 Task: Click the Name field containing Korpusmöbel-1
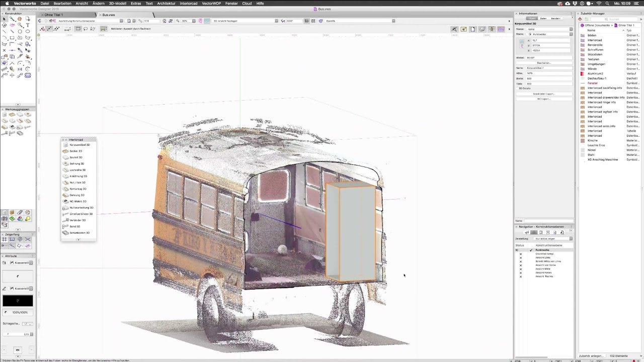tap(549, 68)
